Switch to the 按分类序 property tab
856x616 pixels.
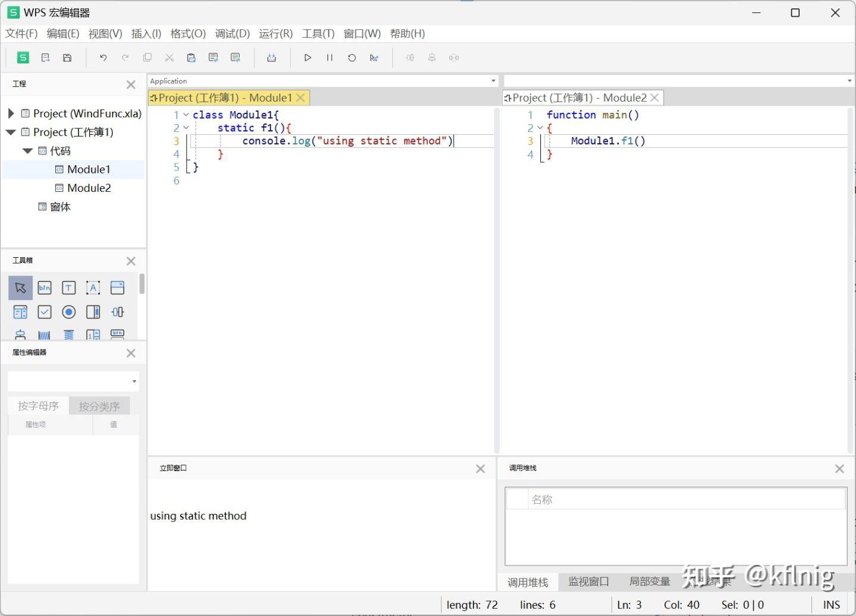pyautogui.click(x=99, y=406)
